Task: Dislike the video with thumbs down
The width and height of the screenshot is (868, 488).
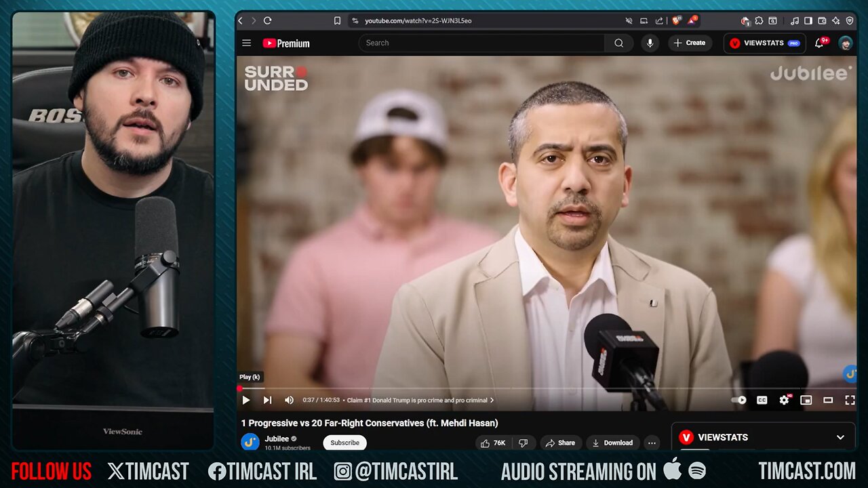Action: pyautogui.click(x=523, y=443)
